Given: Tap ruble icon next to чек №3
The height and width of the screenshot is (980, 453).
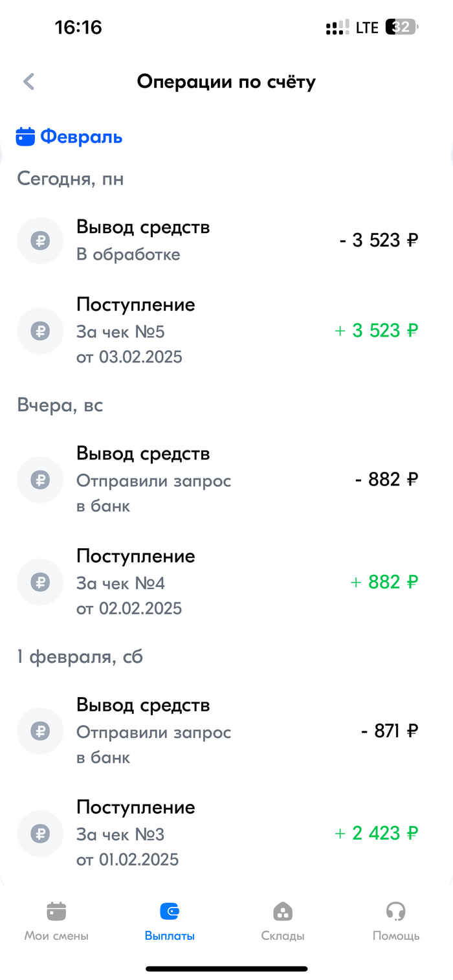Looking at the screenshot, I should (x=40, y=834).
